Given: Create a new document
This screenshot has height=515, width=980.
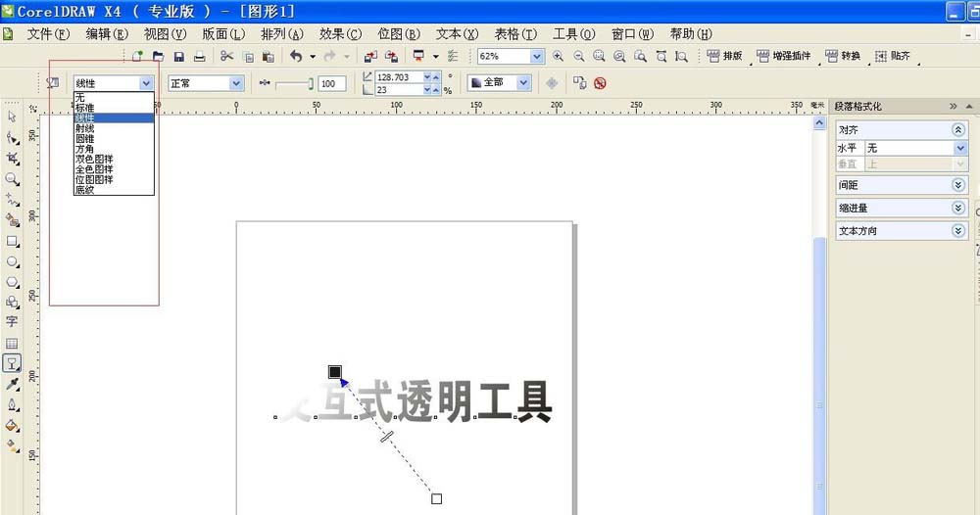Looking at the screenshot, I should [x=137, y=56].
